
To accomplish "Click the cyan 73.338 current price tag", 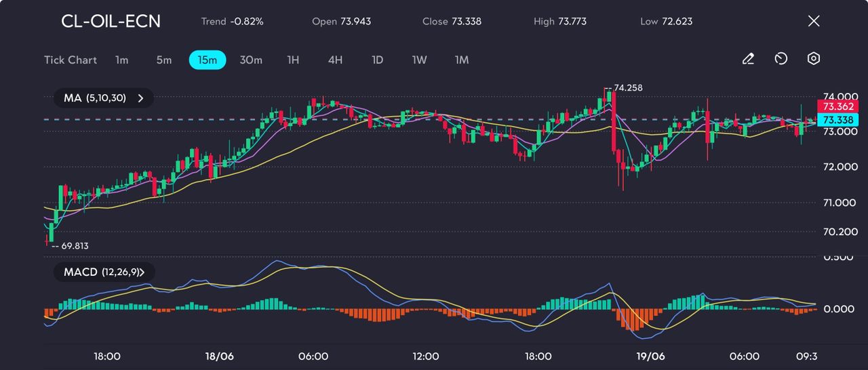I will click(x=837, y=119).
